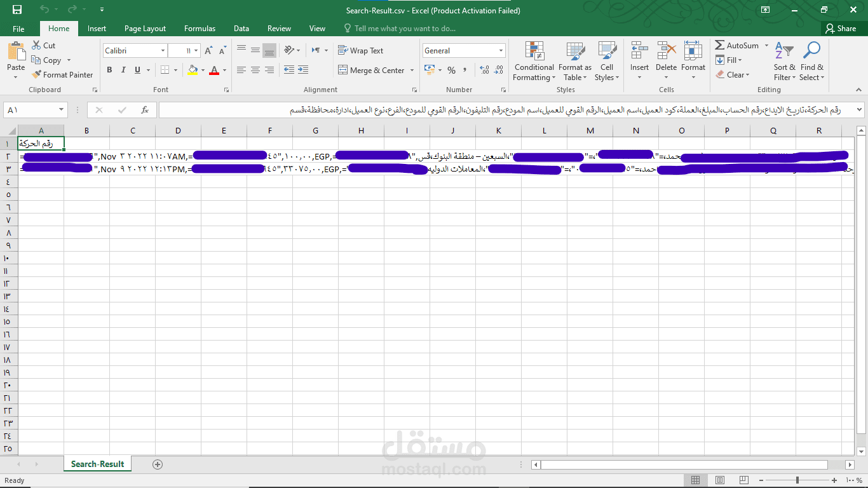The width and height of the screenshot is (868, 488).
Task: Click the Share button
Action: pos(841,29)
